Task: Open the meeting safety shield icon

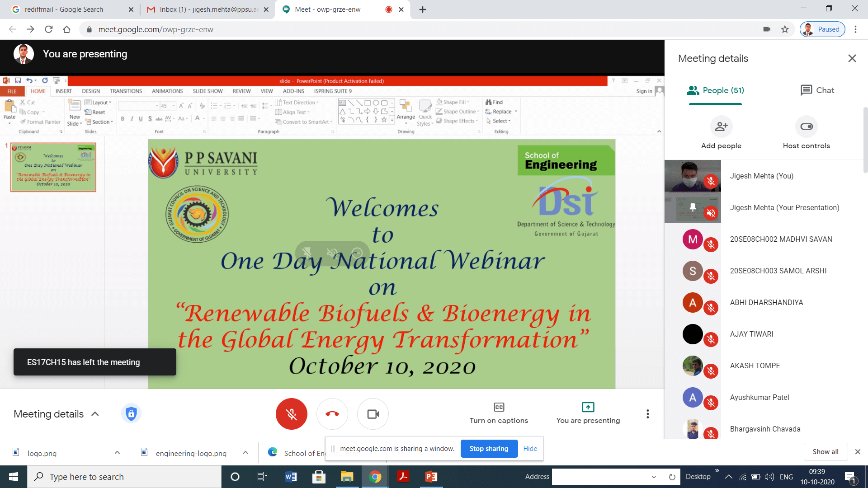Action: pos(131,413)
